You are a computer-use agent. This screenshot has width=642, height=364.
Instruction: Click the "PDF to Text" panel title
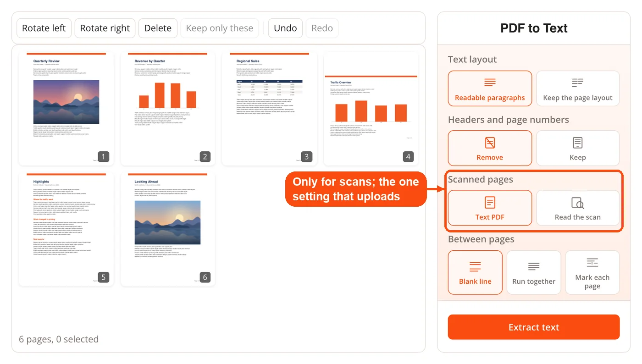tap(534, 28)
